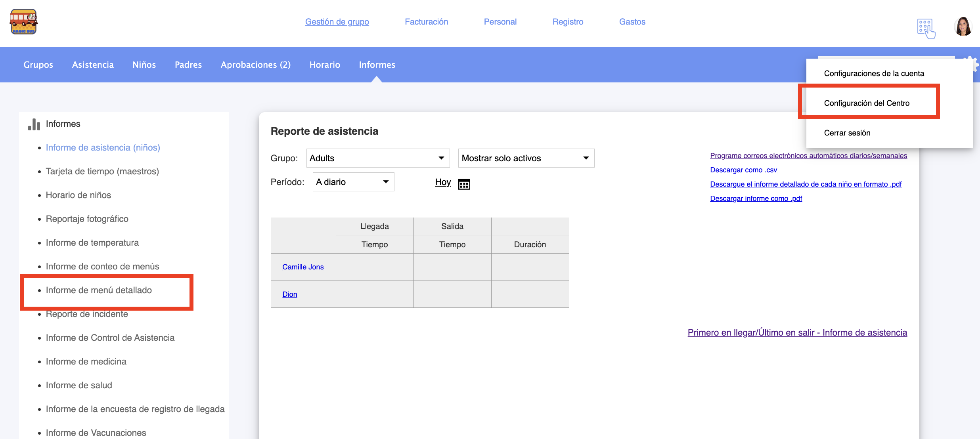Click the user profile avatar photo
The height and width of the screenshot is (439, 980).
(x=963, y=27)
